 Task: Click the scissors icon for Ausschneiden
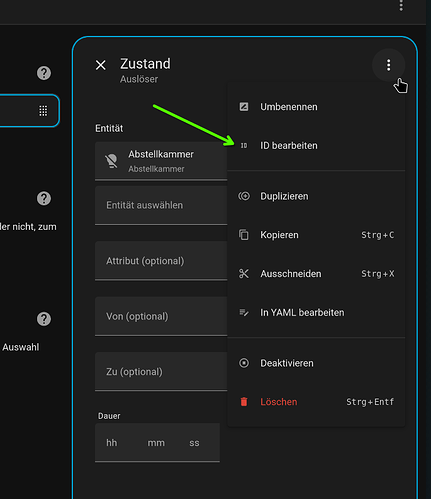tap(244, 274)
